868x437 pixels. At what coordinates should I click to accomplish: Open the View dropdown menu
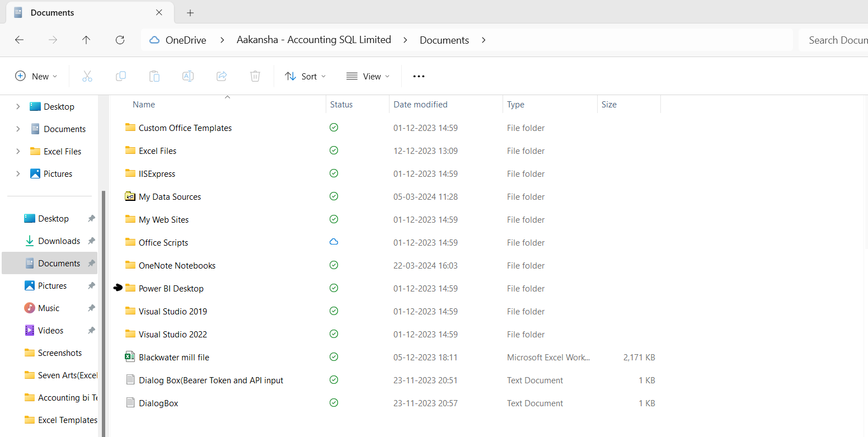coord(368,76)
